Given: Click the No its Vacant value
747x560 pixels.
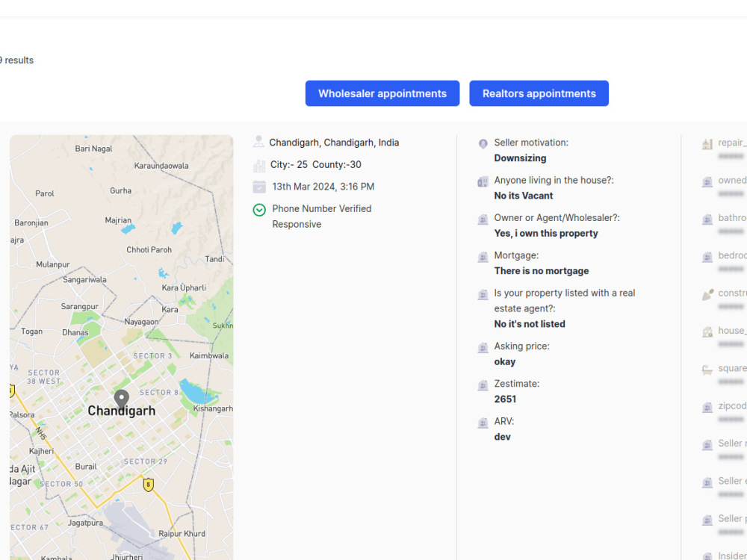Looking at the screenshot, I should pyautogui.click(x=524, y=196).
